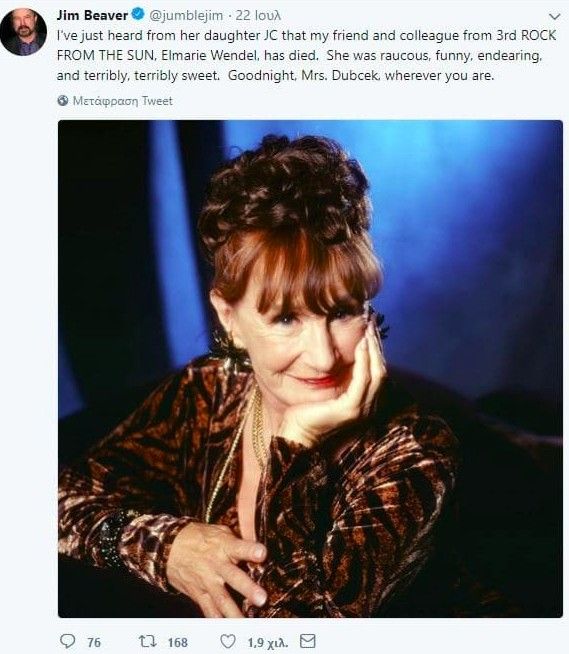Enlarge the attached photo of Elmarie Wendel
Screen dimensions: 569x654
[x=310, y=369]
